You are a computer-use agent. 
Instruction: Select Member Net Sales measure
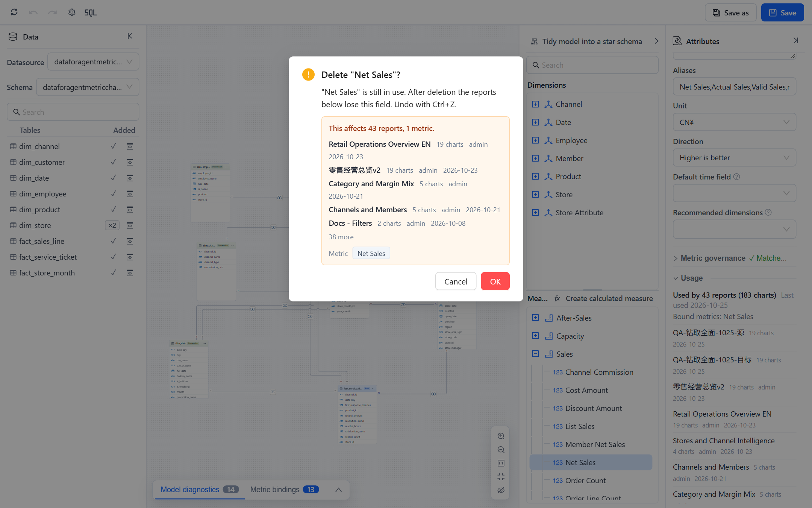pyautogui.click(x=595, y=444)
